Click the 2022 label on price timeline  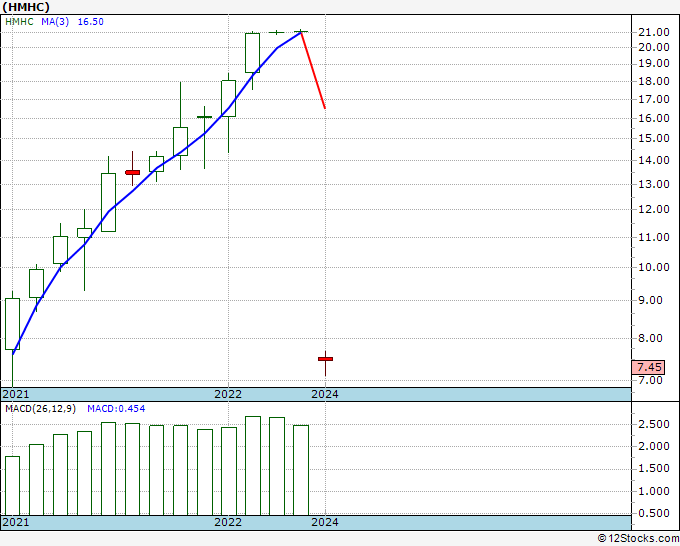pyautogui.click(x=228, y=394)
